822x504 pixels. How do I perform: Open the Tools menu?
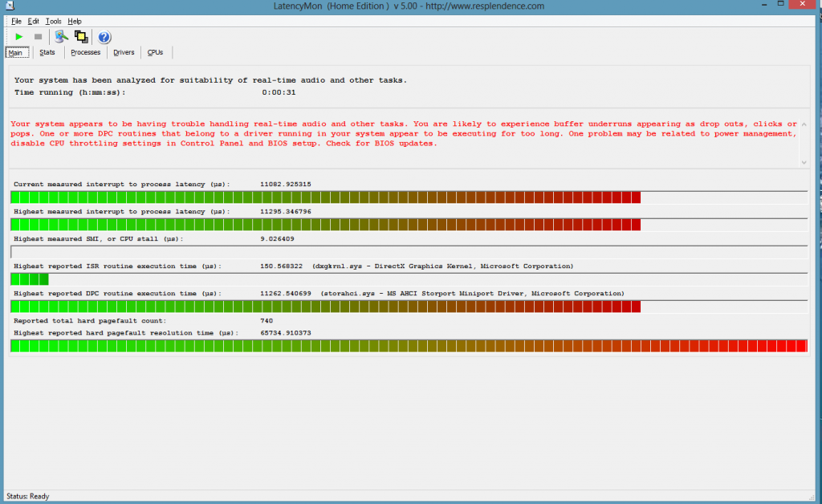[x=53, y=22]
